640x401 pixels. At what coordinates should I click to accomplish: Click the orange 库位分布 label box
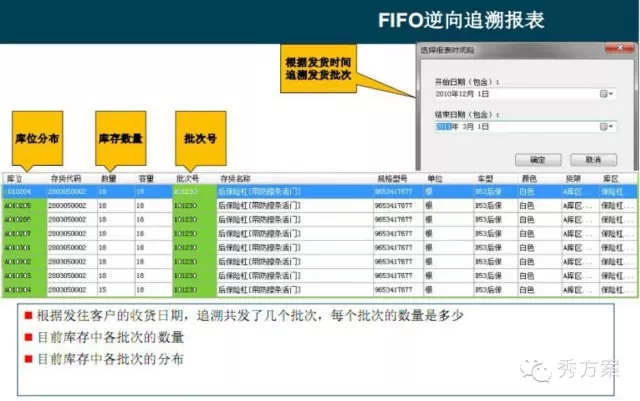(42, 139)
